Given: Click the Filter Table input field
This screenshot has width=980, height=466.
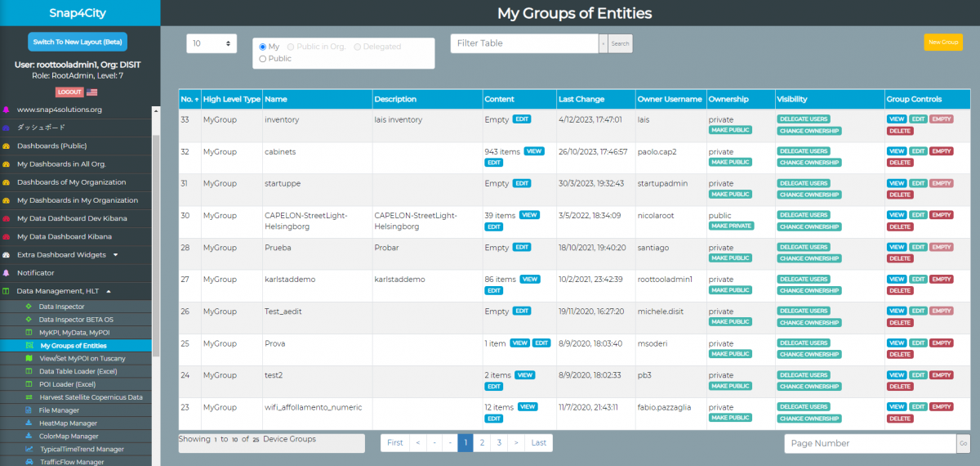Looking at the screenshot, I should (x=524, y=43).
